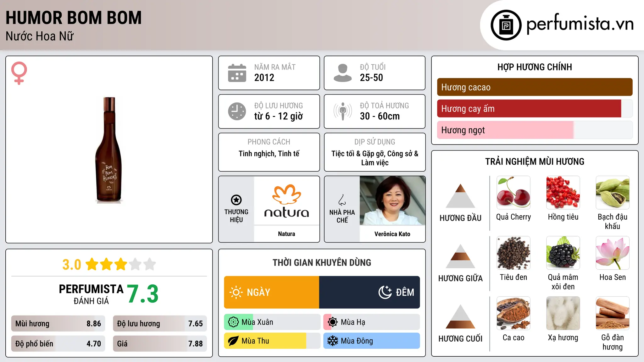Click the fifth grey rating star
Viewport: 644px width, 362px height.
pos(150,264)
